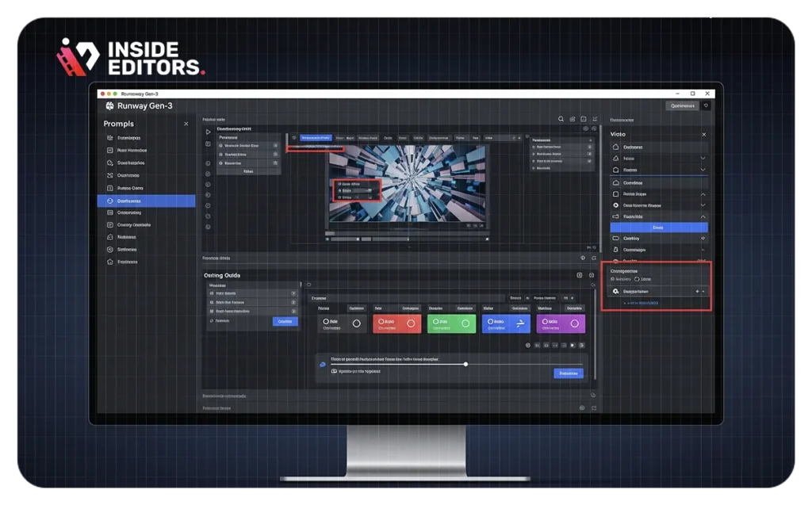This screenshot has height=505, width=812.
Task: Select the large circle on the red card
Action: (x=411, y=323)
